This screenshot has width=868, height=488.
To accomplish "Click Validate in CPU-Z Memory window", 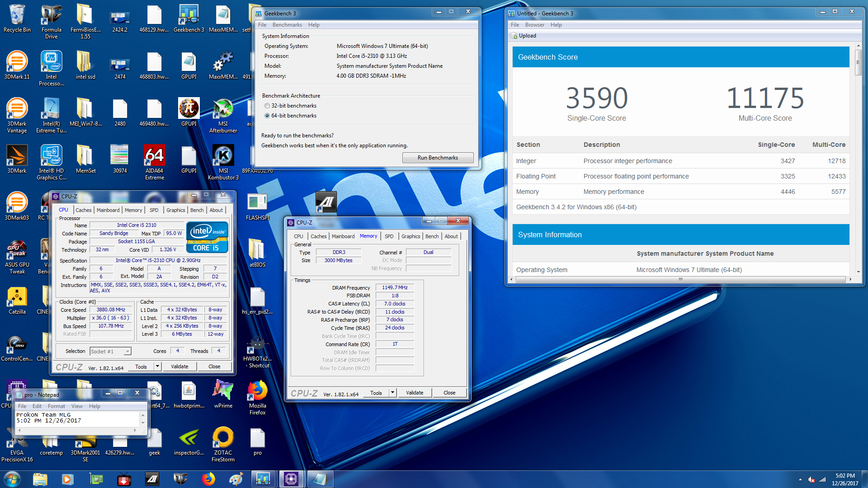I will point(415,393).
